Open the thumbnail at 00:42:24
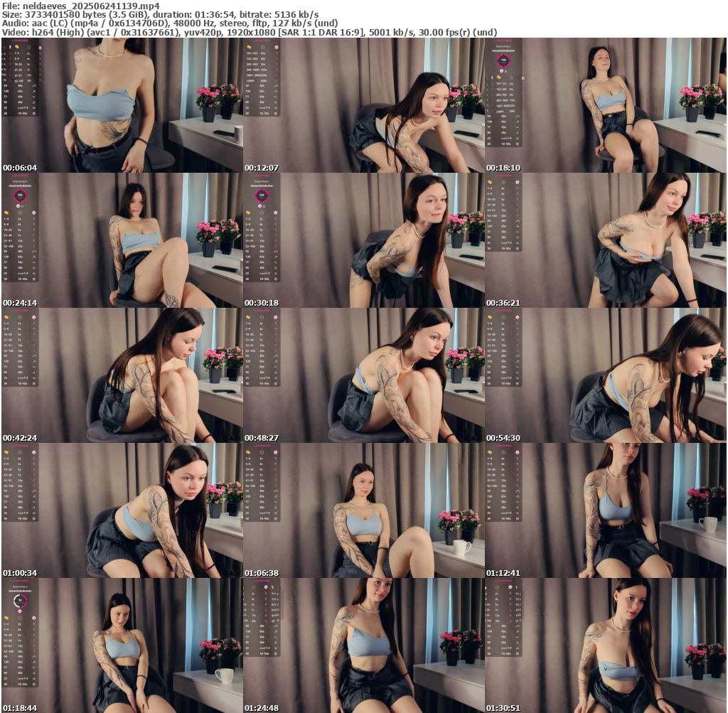 (122, 375)
